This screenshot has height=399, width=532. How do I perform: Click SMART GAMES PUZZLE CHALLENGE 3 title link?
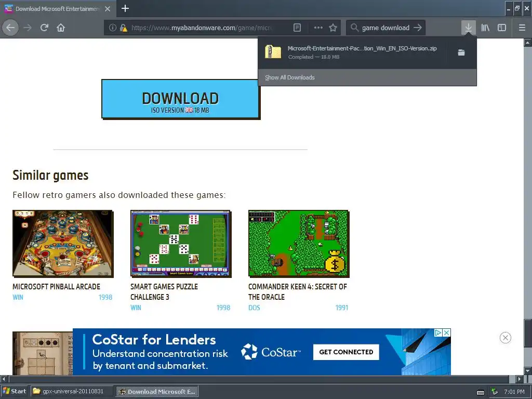click(x=164, y=292)
